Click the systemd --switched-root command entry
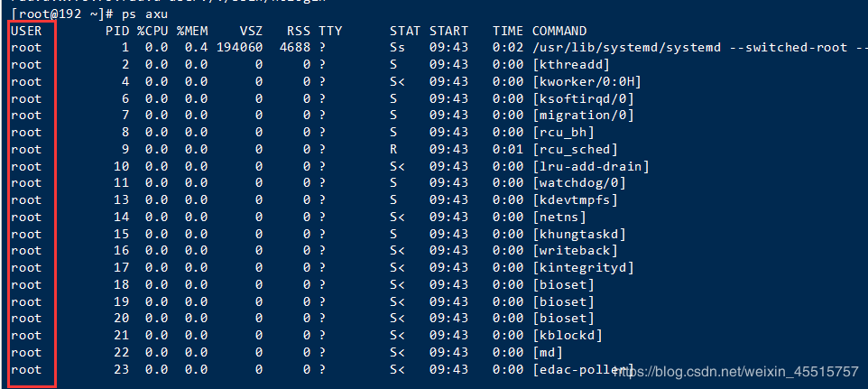868x389 pixels. click(699, 48)
